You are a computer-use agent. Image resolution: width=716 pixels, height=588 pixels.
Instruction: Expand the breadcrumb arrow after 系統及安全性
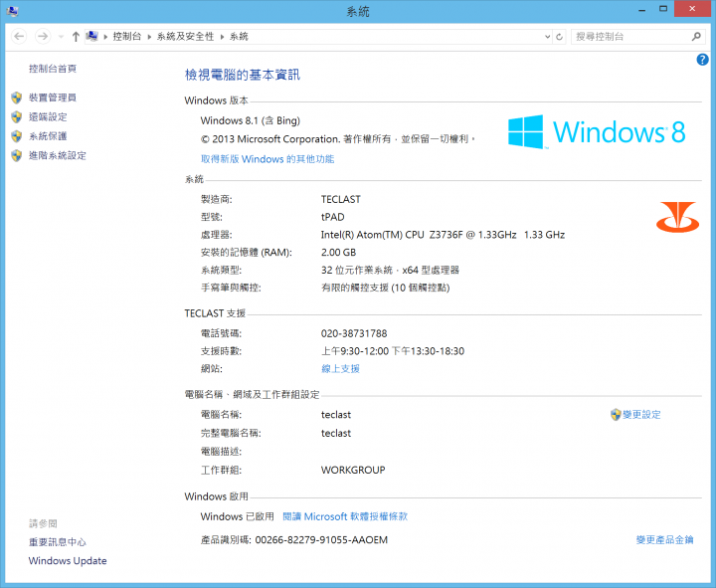coord(222,37)
